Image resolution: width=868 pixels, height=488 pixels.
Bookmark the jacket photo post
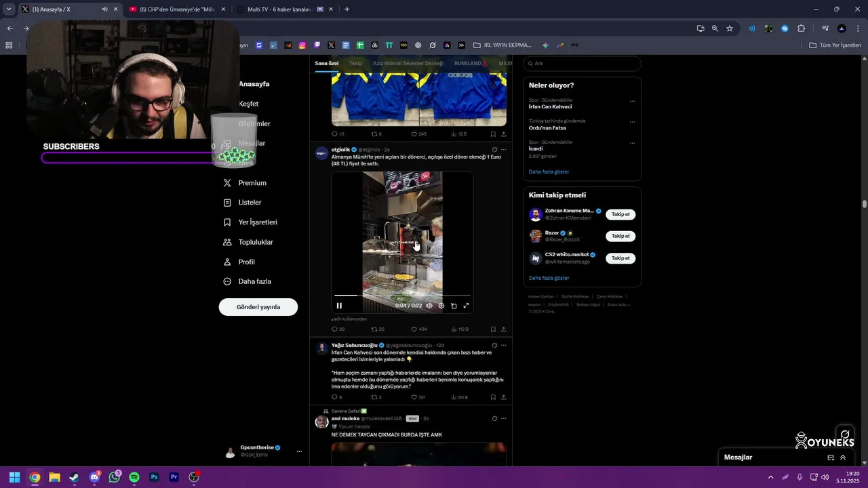(493, 134)
